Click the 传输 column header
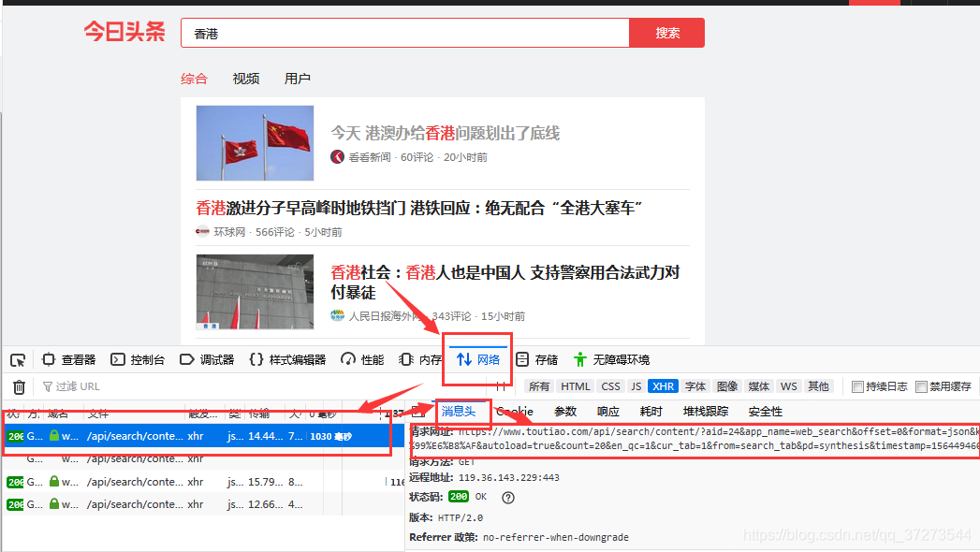The height and width of the screenshot is (552, 980). (258, 414)
